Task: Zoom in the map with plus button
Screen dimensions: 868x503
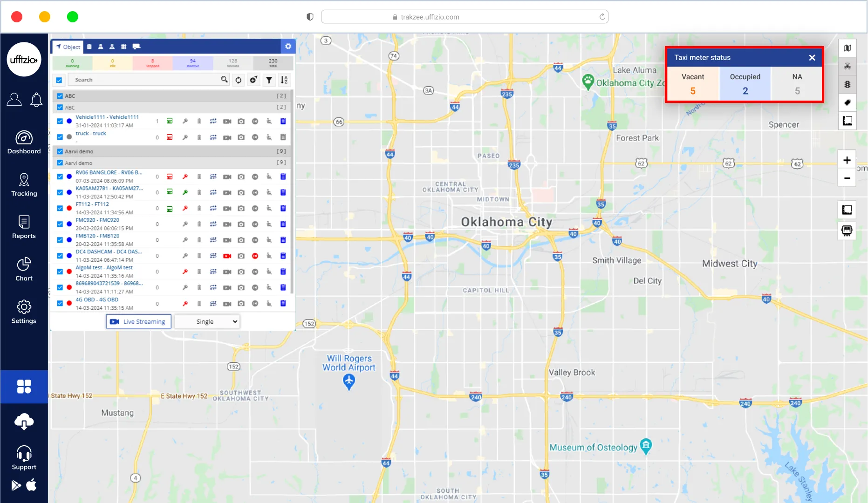Action: click(847, 160)
